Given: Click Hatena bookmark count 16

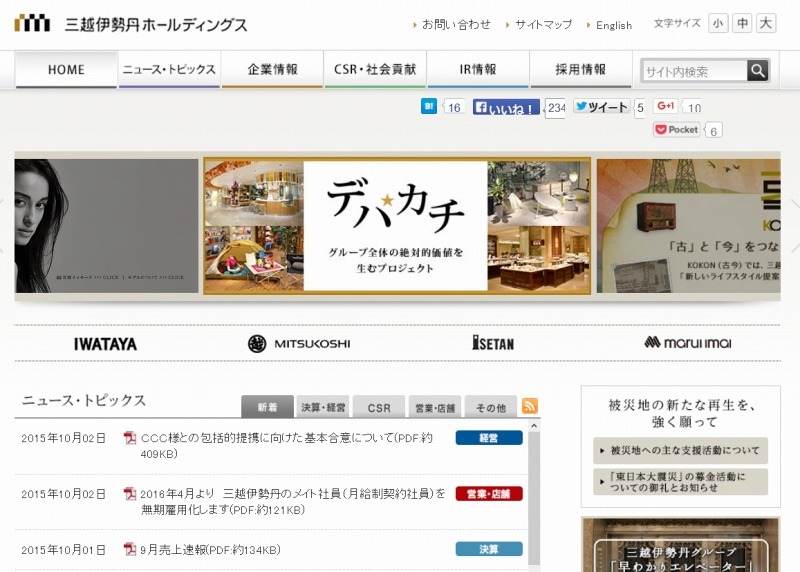Looking at the screenshot, I should [454, 107].
